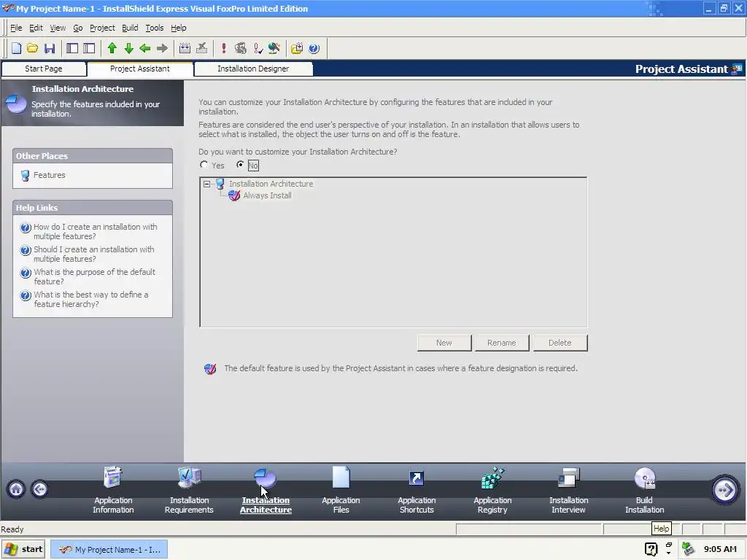Open the Installation Architecture step
The width and height of the screenshot is (747, 560).
click(x=266, y=491)
